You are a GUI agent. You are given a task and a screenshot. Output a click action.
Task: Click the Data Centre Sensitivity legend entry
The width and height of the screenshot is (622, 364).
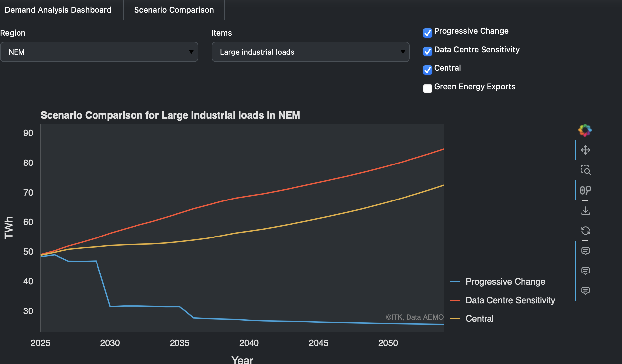(x=510, y=300)
